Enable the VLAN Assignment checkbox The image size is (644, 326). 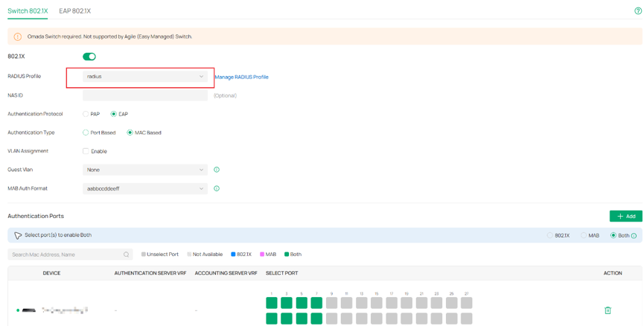point(86,151)
